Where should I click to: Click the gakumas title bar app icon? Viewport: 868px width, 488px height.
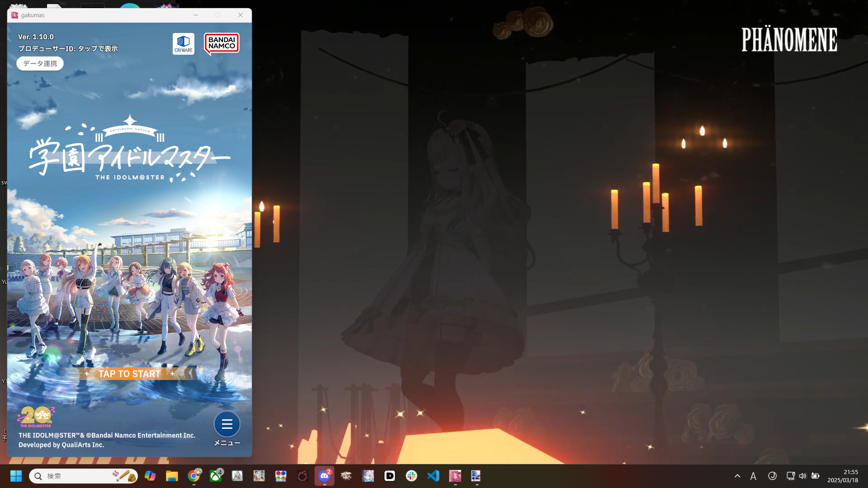tap(15, 15)
